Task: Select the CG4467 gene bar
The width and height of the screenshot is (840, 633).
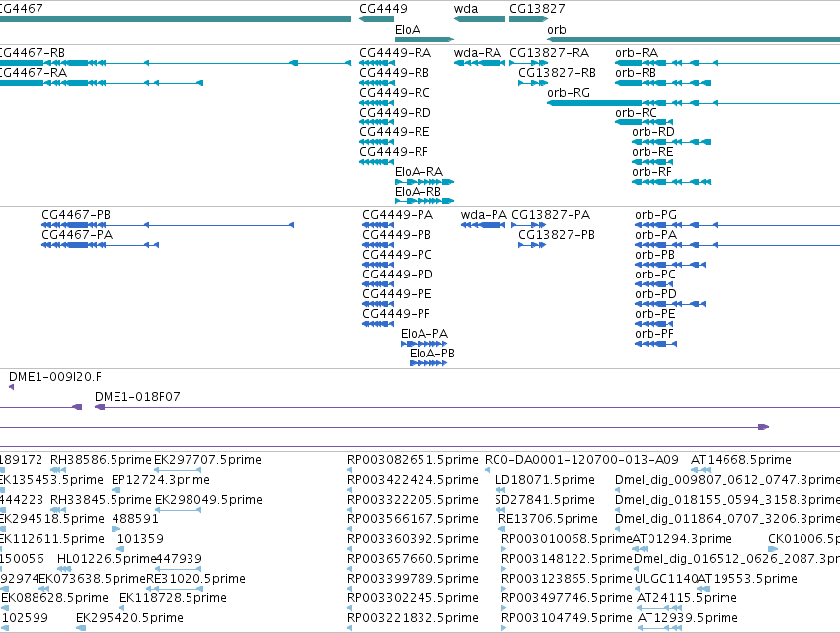Action: tap(175, 19)
